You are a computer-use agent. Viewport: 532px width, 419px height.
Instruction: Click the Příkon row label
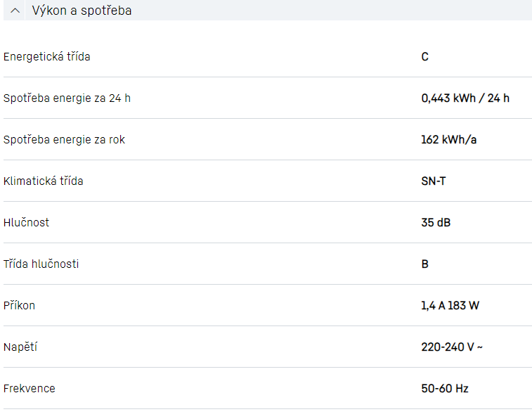pos(19,305)
